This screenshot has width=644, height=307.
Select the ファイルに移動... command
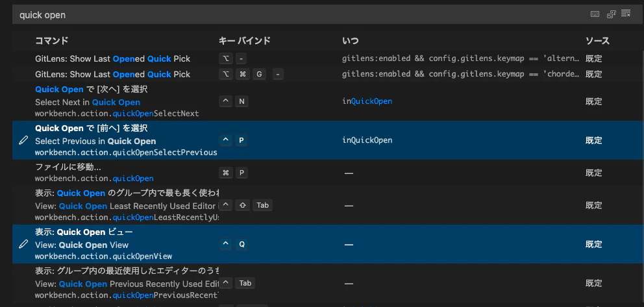click(x=68, y=167)
